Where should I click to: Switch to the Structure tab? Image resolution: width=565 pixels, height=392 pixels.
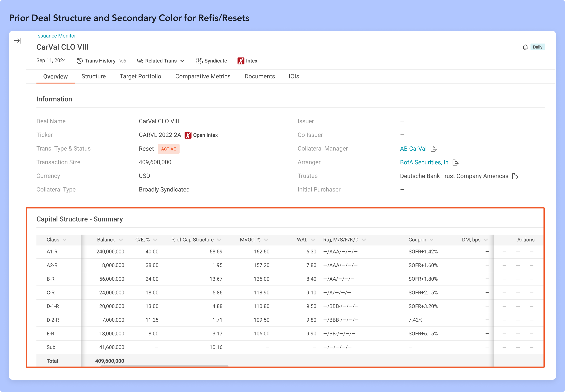click(94, 76)
